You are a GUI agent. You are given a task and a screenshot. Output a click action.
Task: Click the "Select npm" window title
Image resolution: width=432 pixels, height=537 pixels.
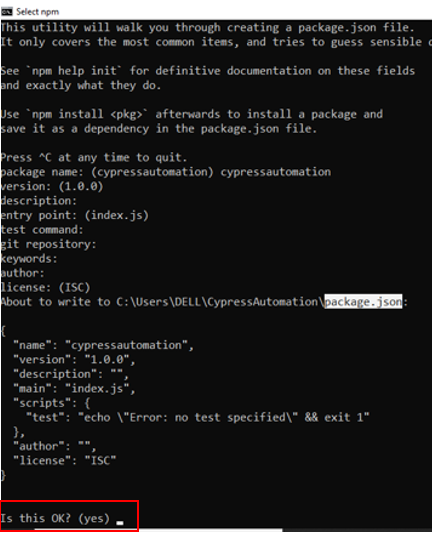pyautogui.click(x=37, y=12)
